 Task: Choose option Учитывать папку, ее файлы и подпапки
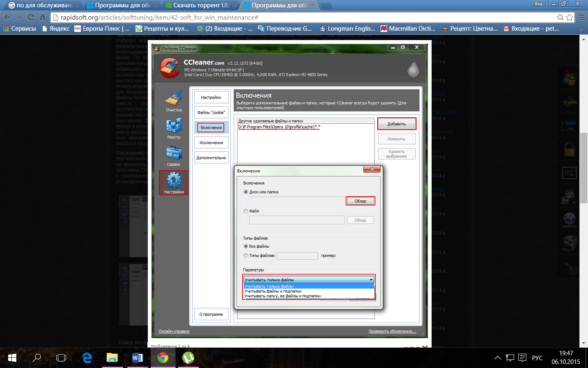point(309,296)
